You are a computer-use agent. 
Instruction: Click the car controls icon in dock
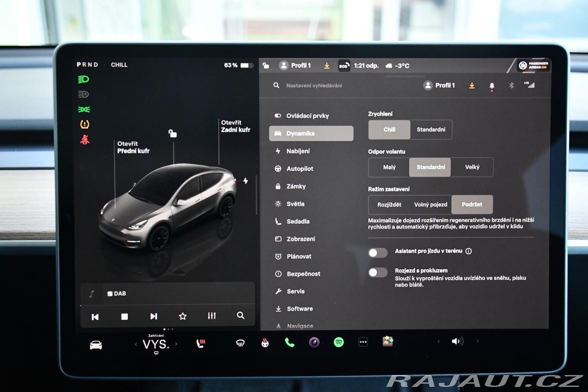[x=96, y=345]
